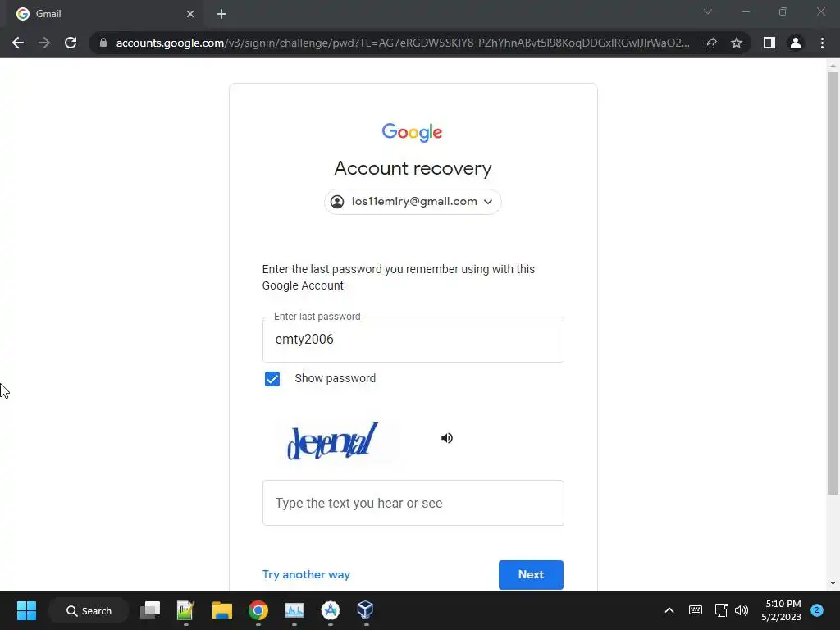The image size is (840, 630).
Task: Expand the ios11emiry@gmail.com account switcher
Action: tap(413, 202)
